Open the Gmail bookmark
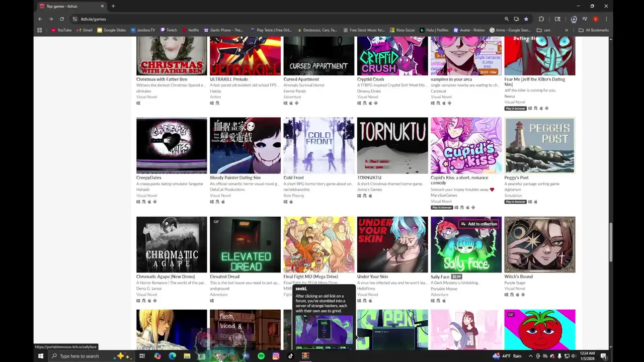The image size is (644, 362). tap(84, 30)
